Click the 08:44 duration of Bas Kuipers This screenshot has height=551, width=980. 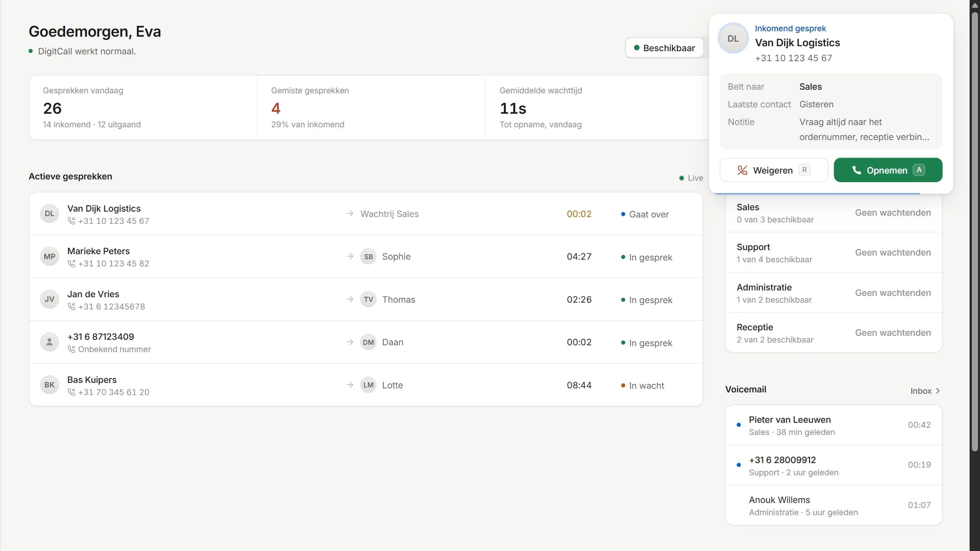tap(579, 385)
